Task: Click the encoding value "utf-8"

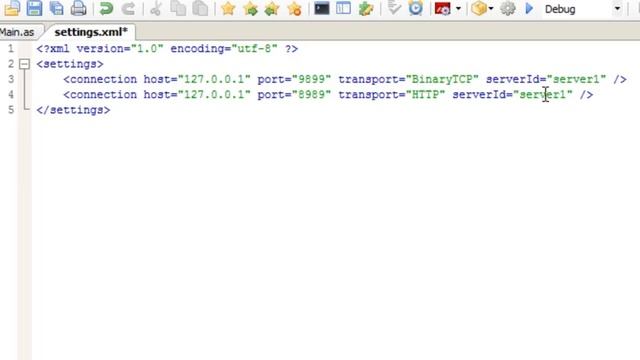Action: point(254,49)
